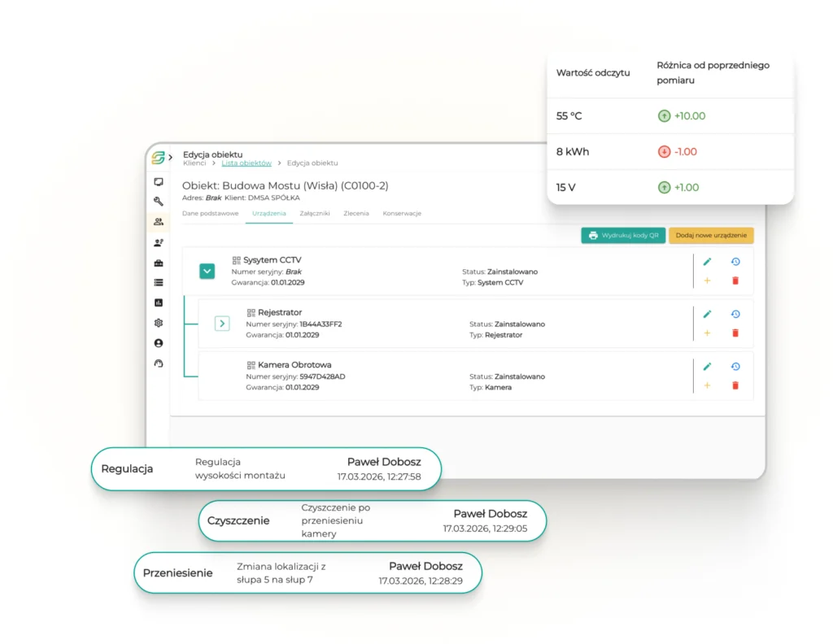Open the briefcase section in the sidebar

pyautogui.click(x=159, y=263)
